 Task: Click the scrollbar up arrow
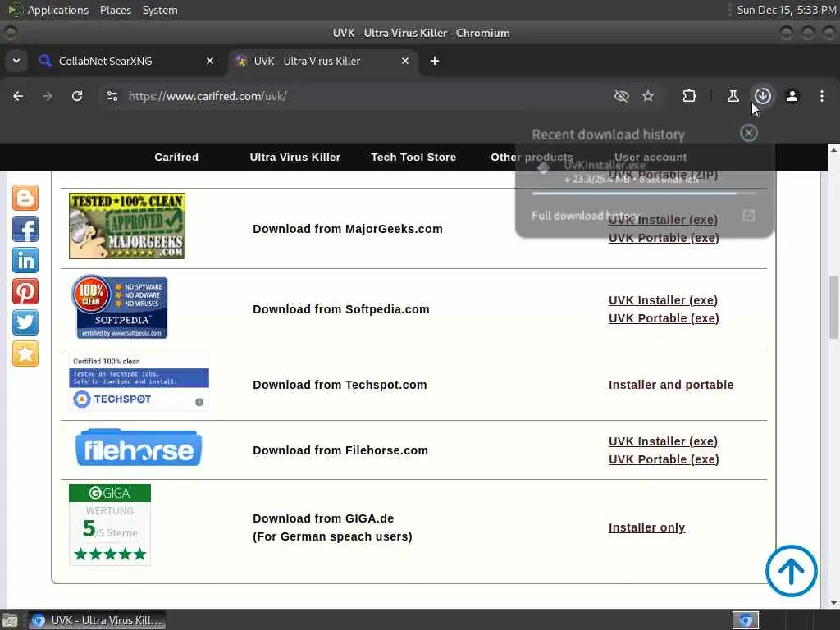tap(833, 150)
